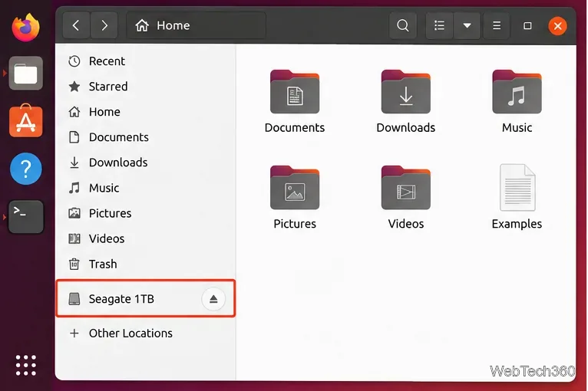
Task: Switch to list view icon
Action: [439, 25]
